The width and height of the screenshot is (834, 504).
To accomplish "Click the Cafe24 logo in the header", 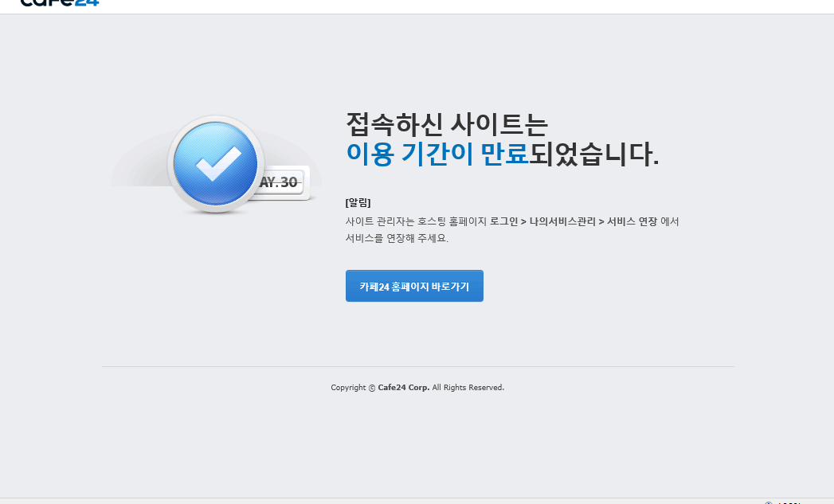I will [x=60, y=2].
